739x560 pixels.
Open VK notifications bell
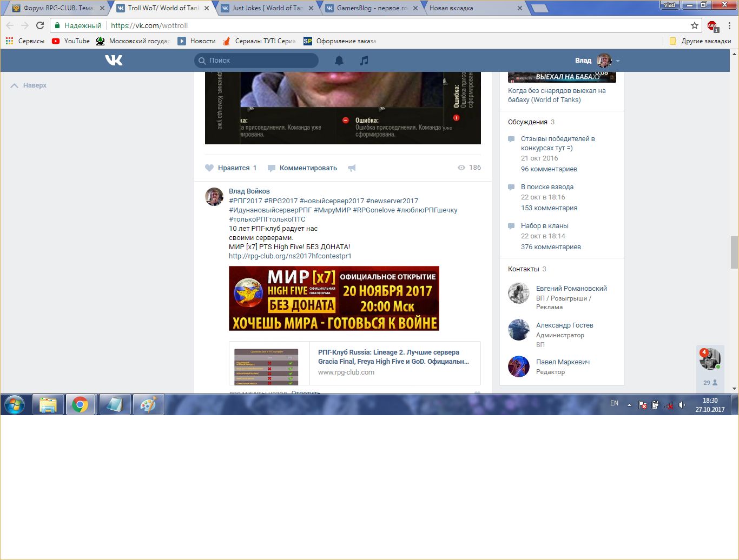point(339,61)
